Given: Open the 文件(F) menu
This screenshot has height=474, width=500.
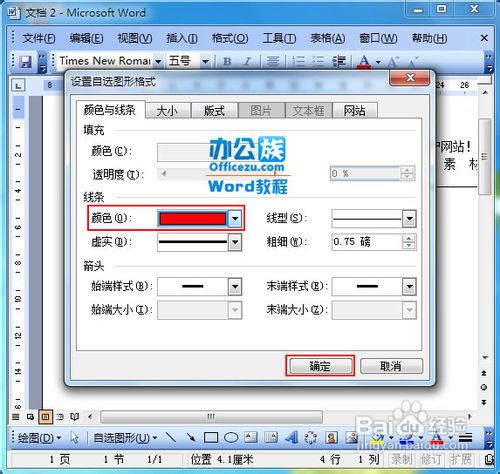Looking at the screenshot, I should pyautogui.click(x=39, y=38).
